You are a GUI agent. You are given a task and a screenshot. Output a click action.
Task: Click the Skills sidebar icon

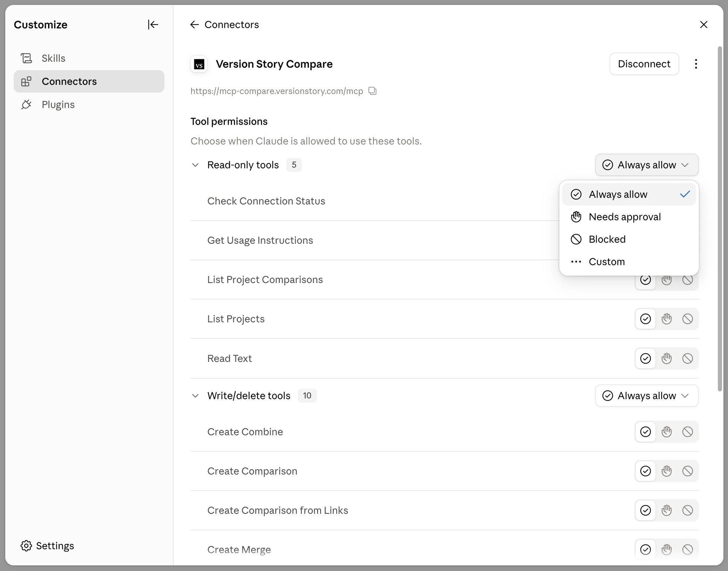(26, 58)
